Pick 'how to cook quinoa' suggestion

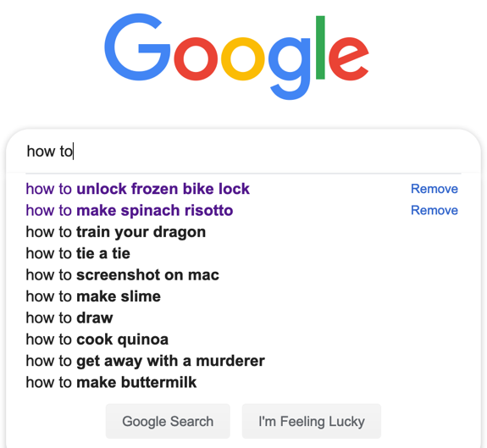pyautogui.click(x=97, y=340)
